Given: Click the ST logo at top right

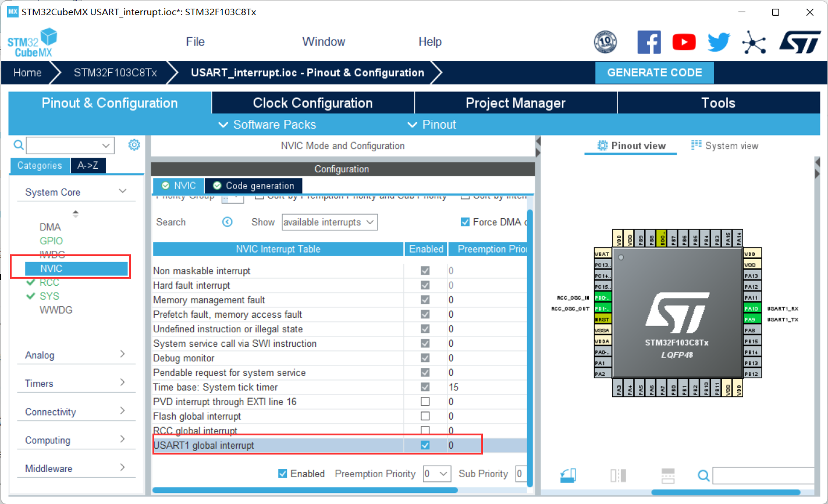Looking at the screenshot, I should (800, 42).
